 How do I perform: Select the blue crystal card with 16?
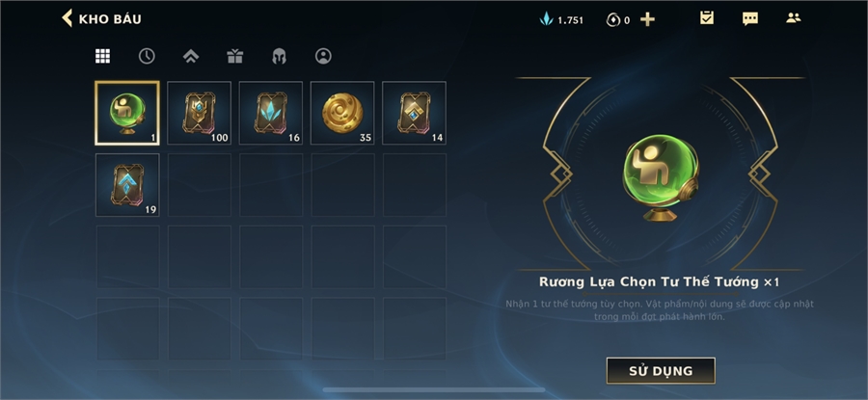coord(271,113)
